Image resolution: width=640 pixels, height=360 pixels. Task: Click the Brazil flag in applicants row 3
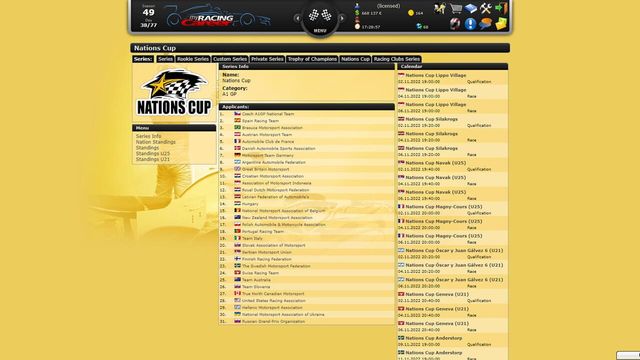click(x=237, y=128)
